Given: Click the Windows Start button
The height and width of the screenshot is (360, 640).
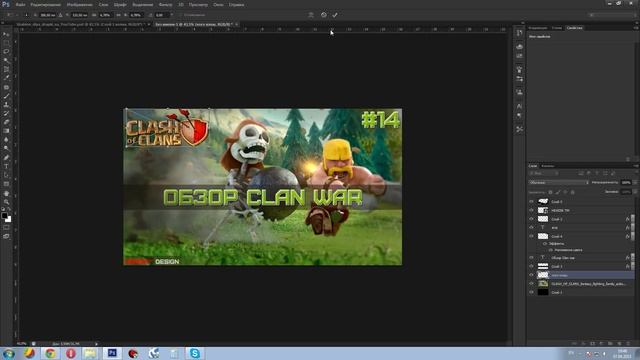Looking at the screenshot, I should 9,353.
